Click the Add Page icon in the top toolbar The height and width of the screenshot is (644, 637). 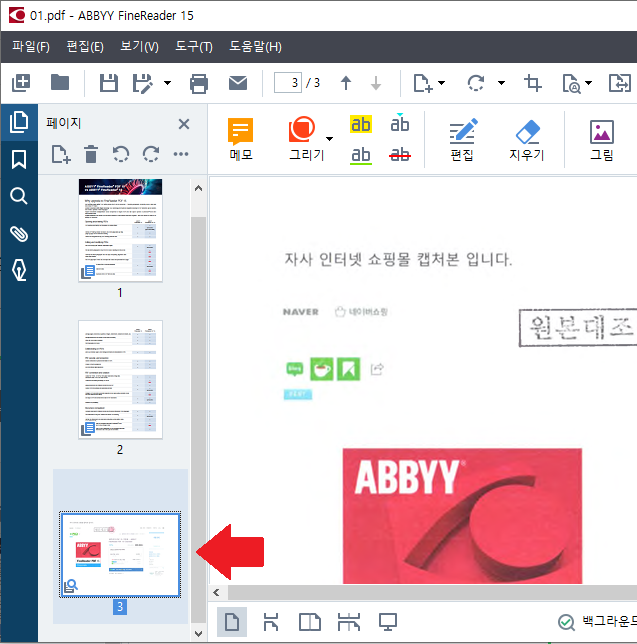[423, 83]
